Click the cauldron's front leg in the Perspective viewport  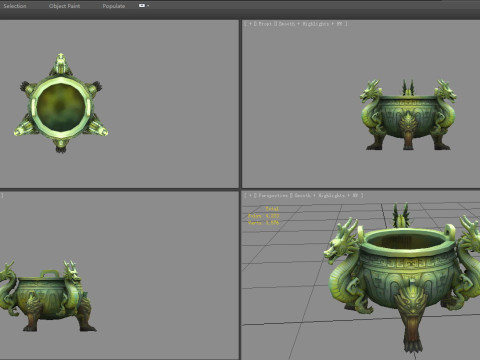[x=412, y=317]
